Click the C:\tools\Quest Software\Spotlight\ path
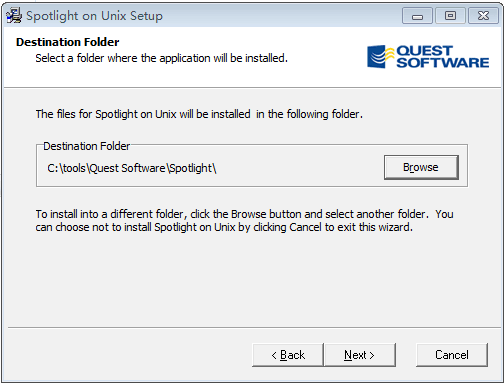The height and width of the screenshot is (383, 504). coord(132,168)
